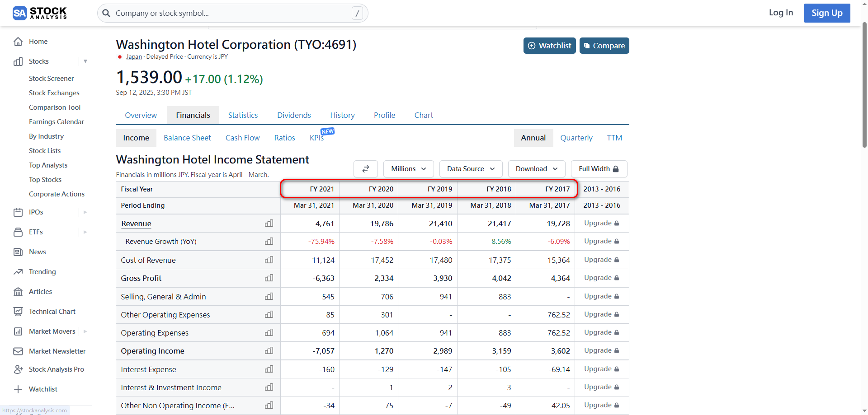Click the 2013 - 2016 fiscal year header

pos(602,189)
